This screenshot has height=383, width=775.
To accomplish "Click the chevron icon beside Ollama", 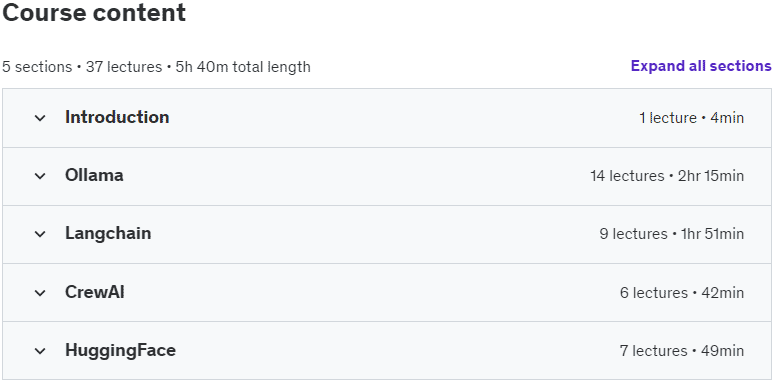I will (x=40, y=176).
